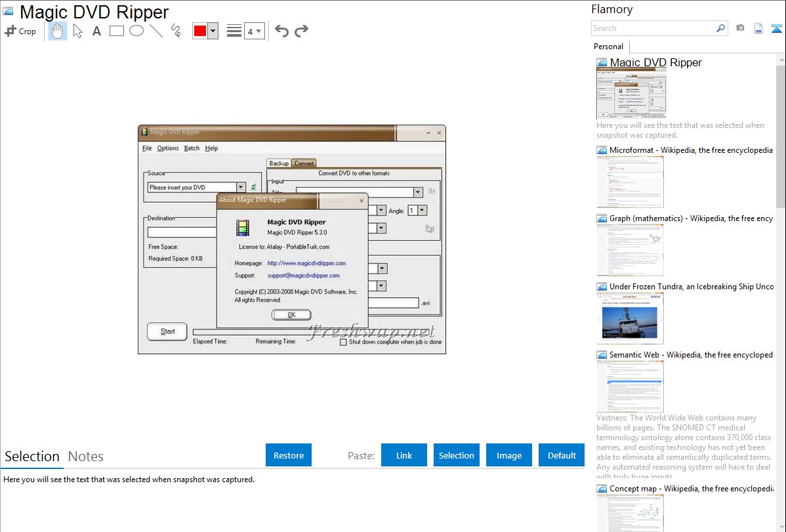Screen dimensions: 786x532
Task: Click the icon beside Graph (mathematics) title
Action: [x=602, y=218]
